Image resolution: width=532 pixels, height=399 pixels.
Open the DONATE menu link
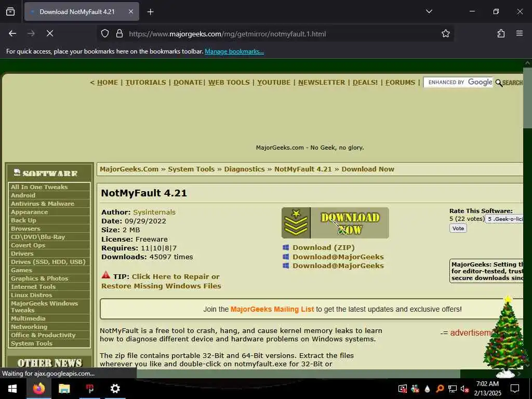pyautogui.click(x=188, y=83)
